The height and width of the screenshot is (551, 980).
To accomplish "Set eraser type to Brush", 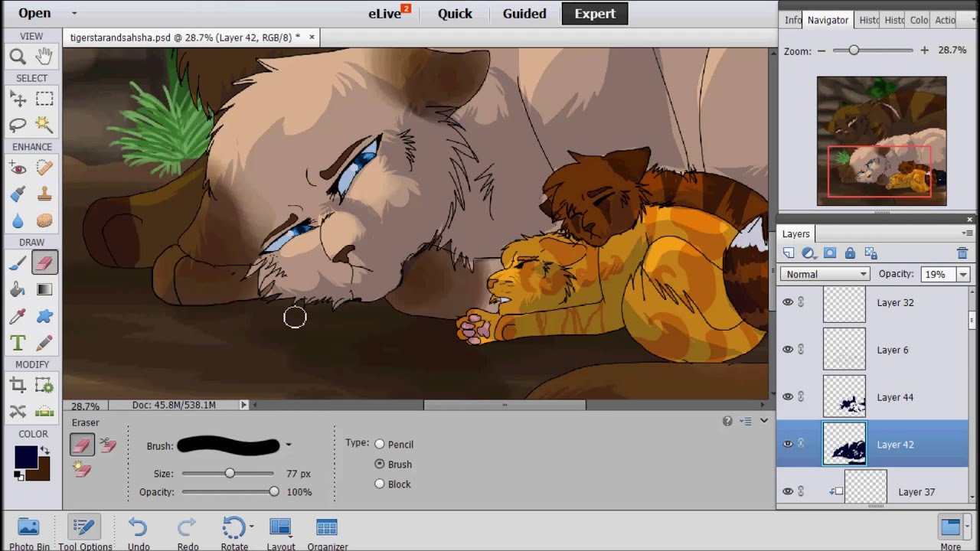I will 380,464.
